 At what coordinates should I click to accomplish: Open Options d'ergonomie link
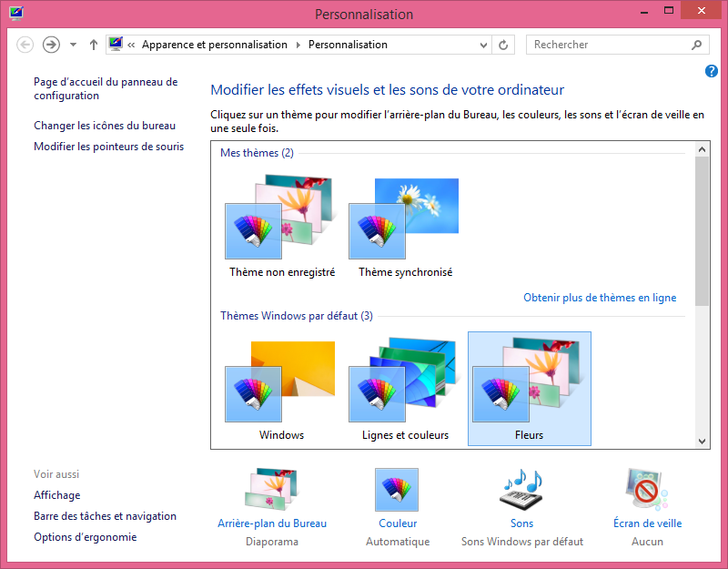(86, 537)
